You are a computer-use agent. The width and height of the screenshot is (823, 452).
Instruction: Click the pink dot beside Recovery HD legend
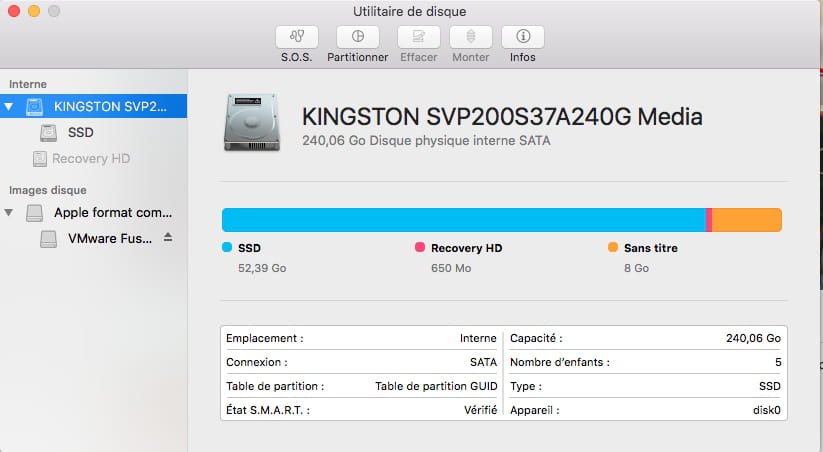(420, 247)
